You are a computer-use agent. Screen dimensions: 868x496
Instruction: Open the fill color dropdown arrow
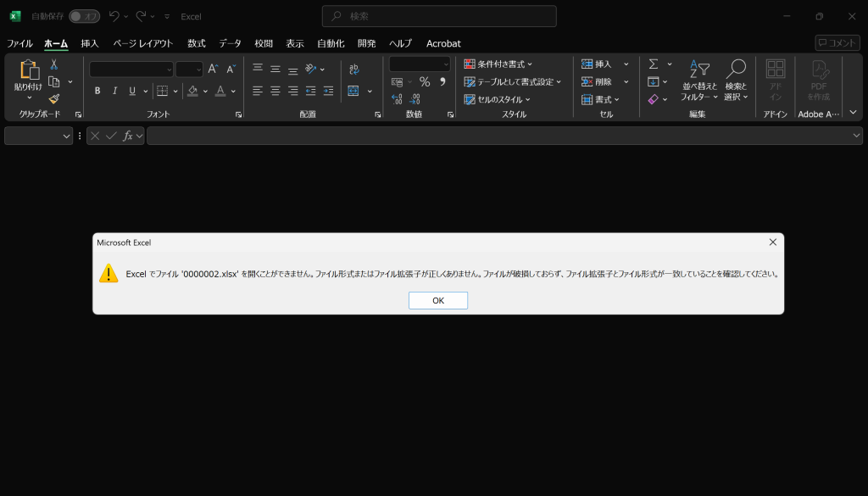[x=205, y=92]
